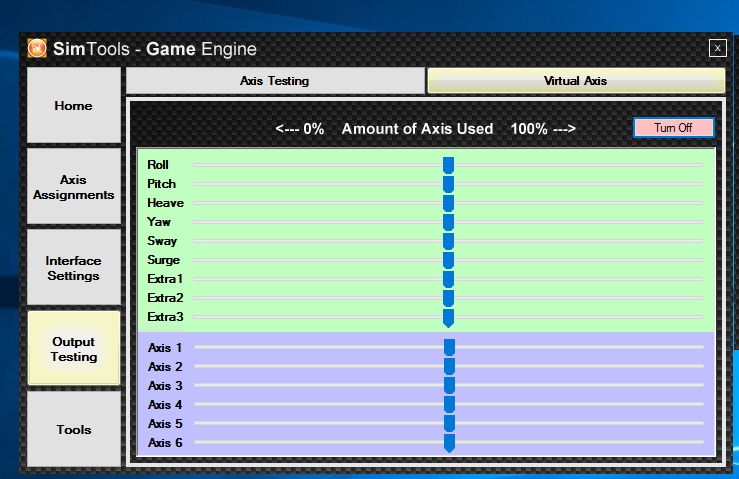This screenshot has height=479, width=739.
Task: Click the Heave slider thumb
Action: [x=448, y=204]
